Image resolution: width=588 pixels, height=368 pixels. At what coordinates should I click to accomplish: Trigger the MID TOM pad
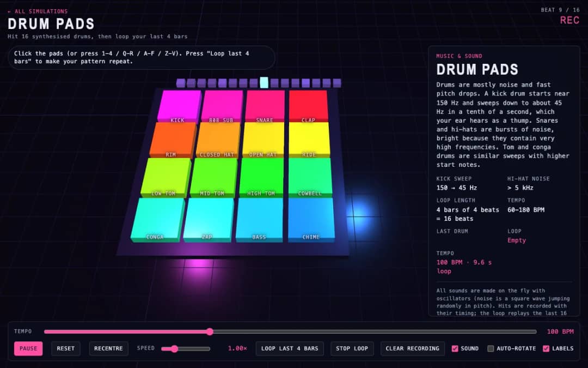point(214,177)
